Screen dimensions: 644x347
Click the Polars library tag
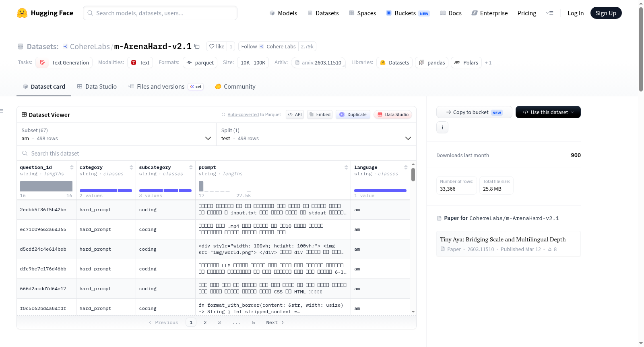(x=466, y=62)
